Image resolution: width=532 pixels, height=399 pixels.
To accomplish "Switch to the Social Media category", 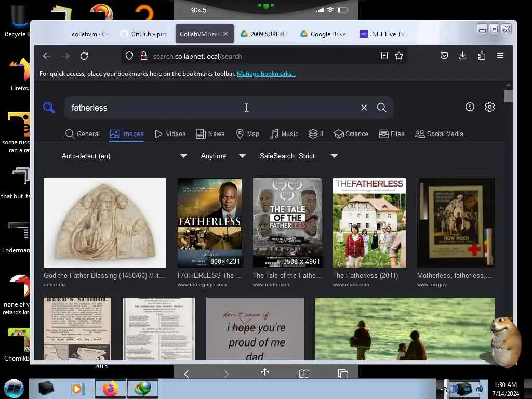I will [439, 134].
